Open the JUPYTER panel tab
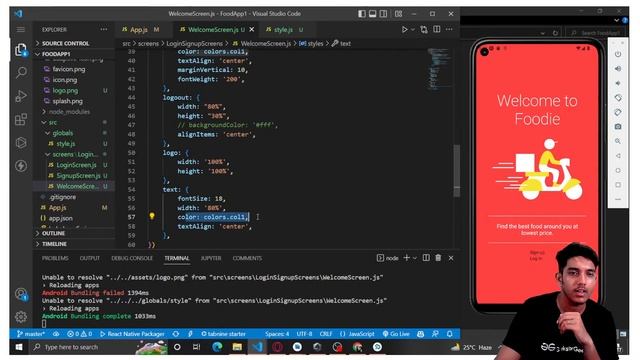 tap(211, 258)
